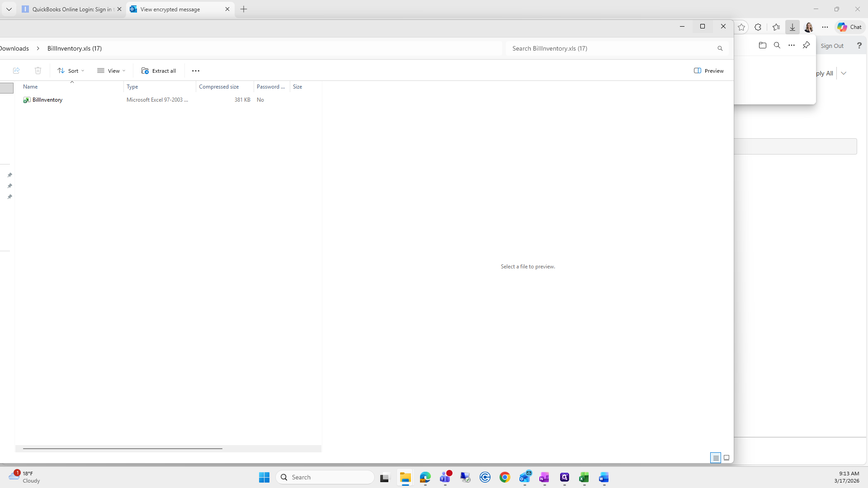Click the delete trash icon in toolbar

tap(38, 70)
